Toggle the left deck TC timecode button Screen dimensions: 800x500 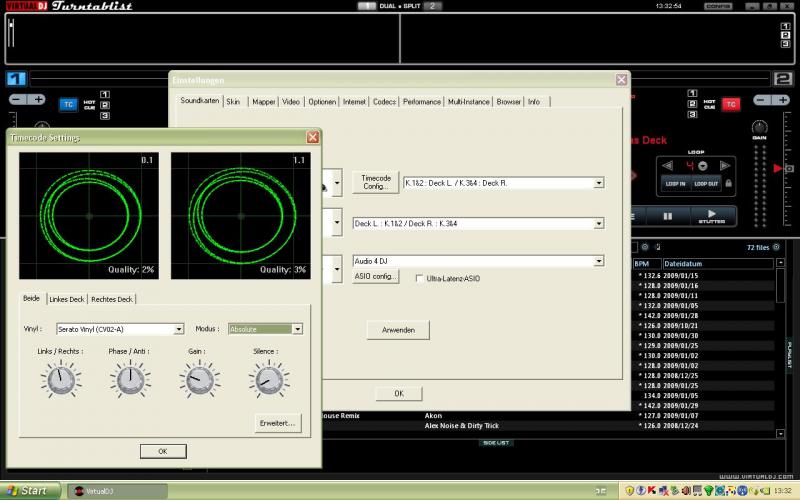pyautogui.click(x=68, y=105)
